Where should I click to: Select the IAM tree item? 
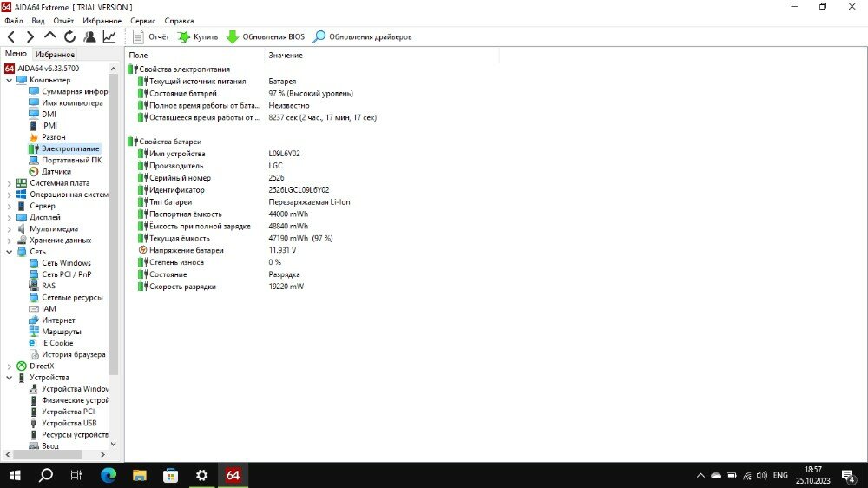(43, 308)
